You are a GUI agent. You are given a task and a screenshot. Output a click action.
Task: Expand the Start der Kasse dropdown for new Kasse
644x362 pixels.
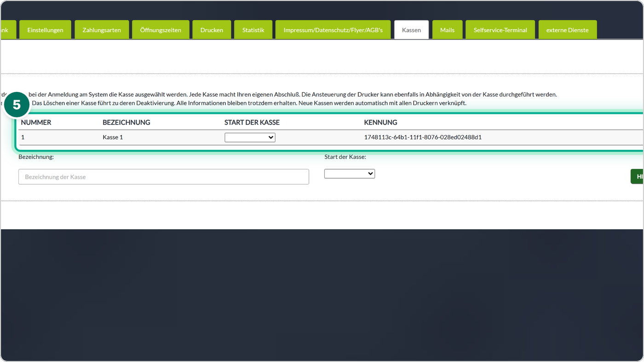(350, 174)
